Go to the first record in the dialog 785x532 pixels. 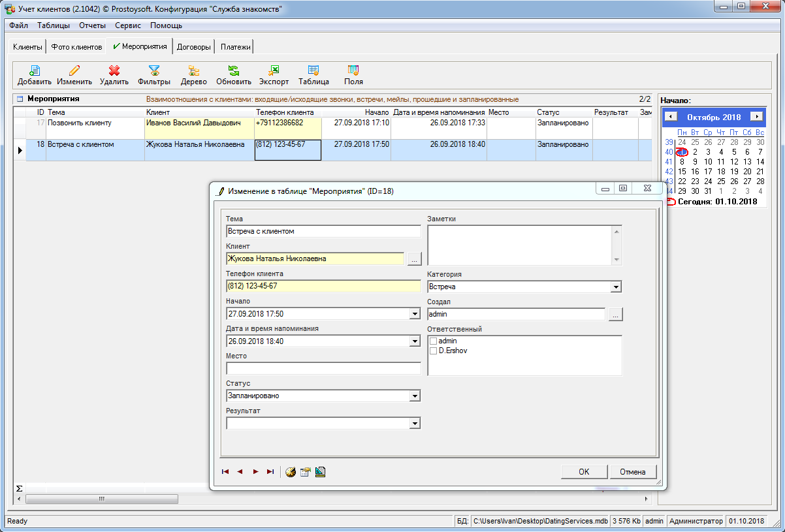[x=225, y=472]
